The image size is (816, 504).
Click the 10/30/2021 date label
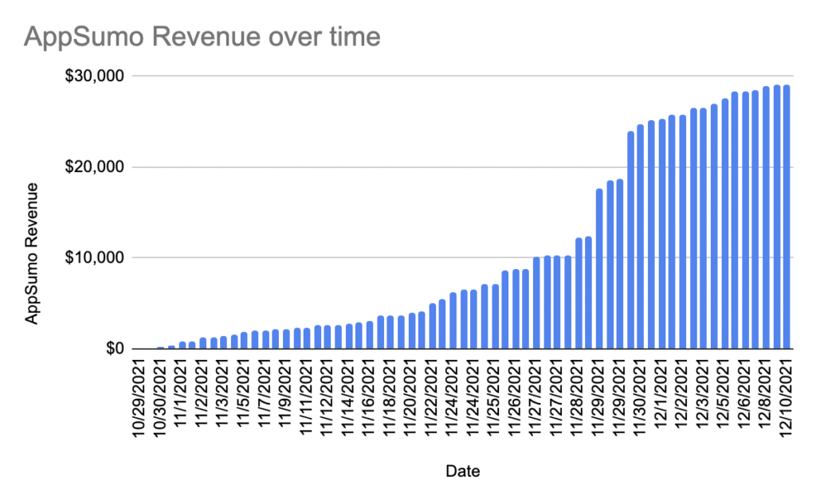[160, 400]
